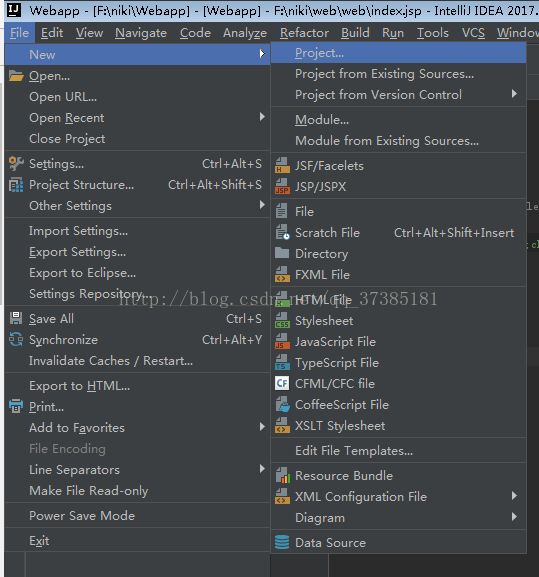Open the View menu
539x577 pixels.
89,33
